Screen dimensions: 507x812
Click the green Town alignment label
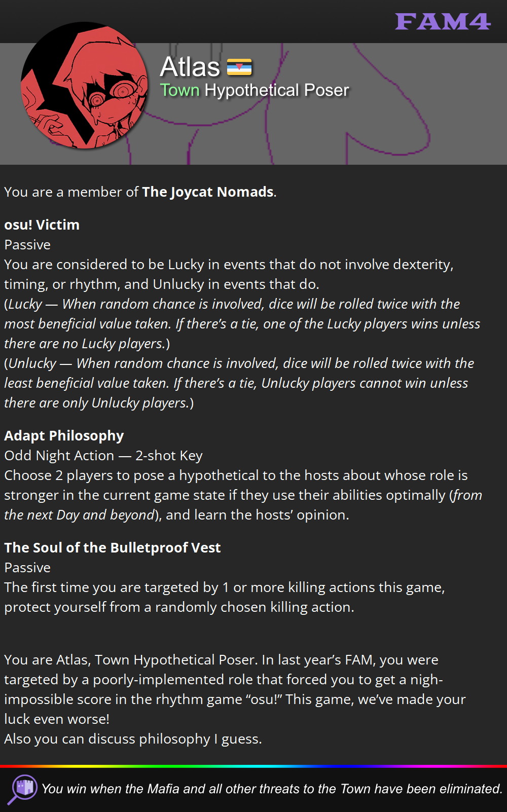[x=180, y=90]
